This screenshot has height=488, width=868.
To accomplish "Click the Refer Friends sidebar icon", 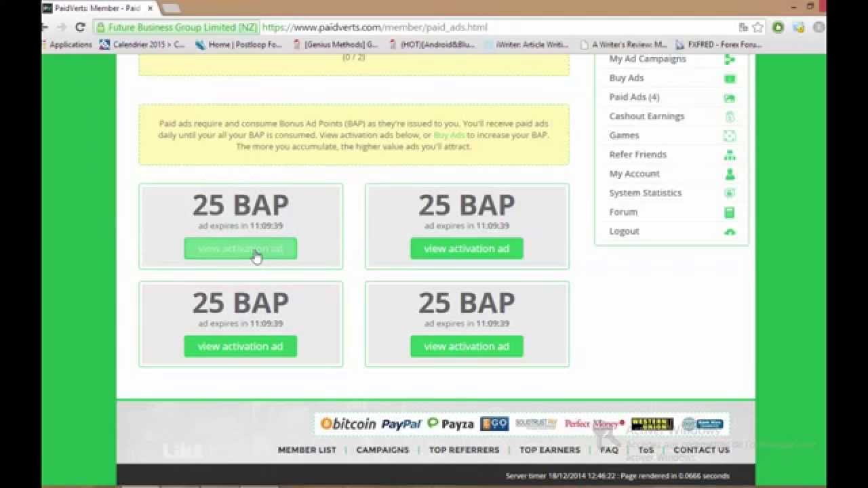I will click(x=730, y=155).
